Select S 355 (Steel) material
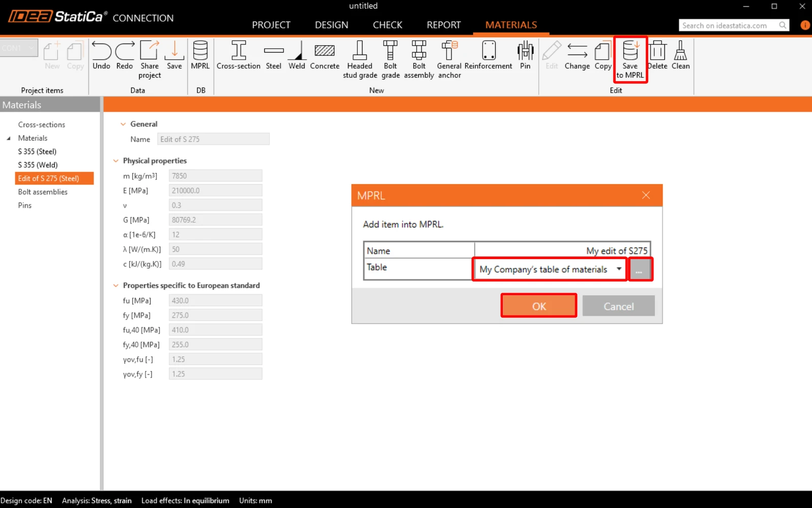The height and width of the screenshot is (508, 812). pos(37,151)
